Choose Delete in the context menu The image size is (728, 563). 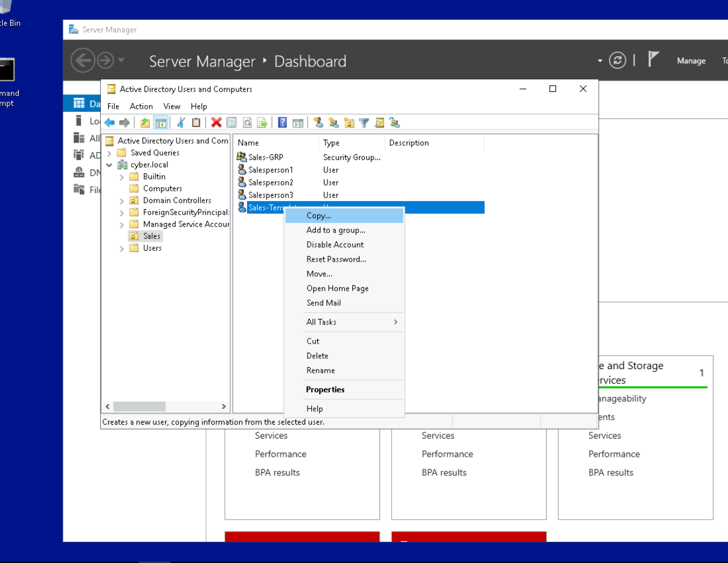[344, 356]
